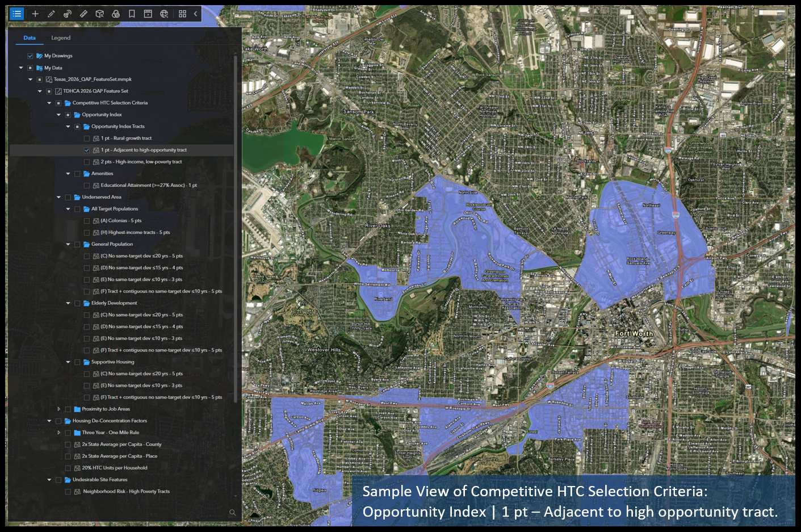Open the Basemap gallery icon
The width and height of the screenshot is (801, 532).
click(115, 13)
